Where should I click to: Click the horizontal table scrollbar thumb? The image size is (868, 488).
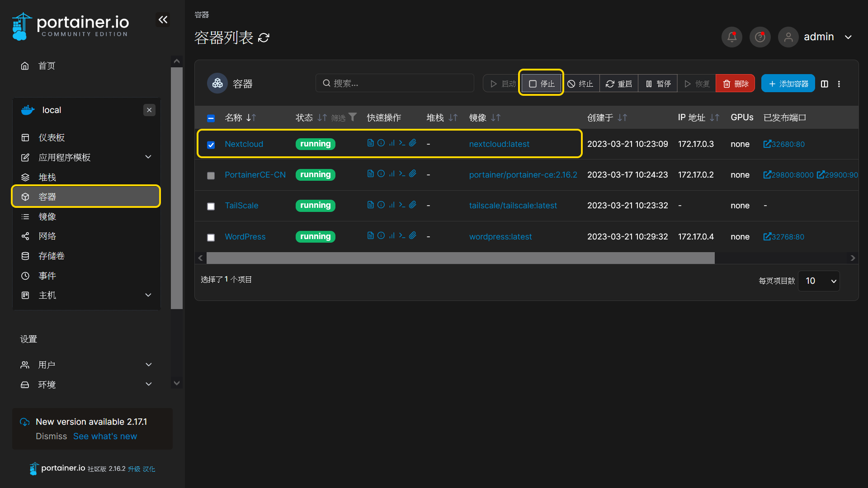[460, 258]
